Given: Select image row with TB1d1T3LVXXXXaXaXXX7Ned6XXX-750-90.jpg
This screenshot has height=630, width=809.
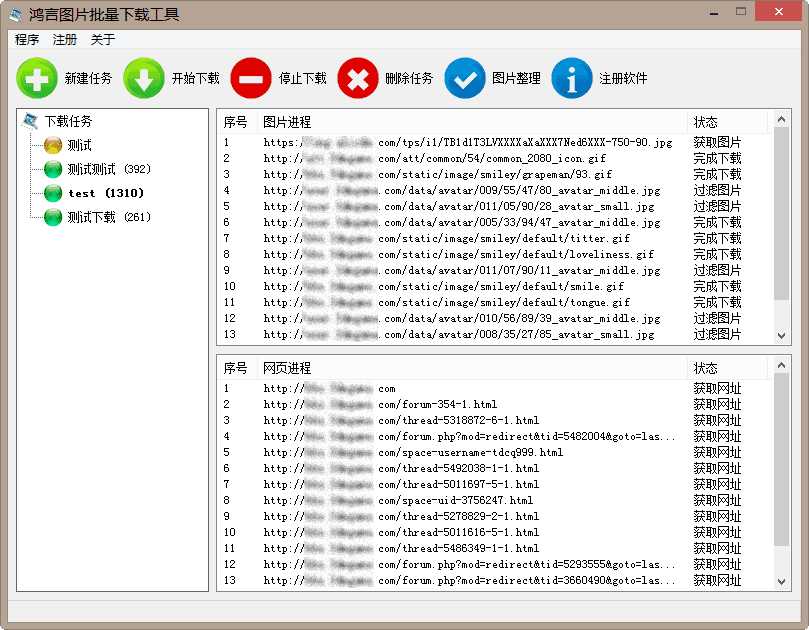Looking at the screenshot, I should click(495, 142).
